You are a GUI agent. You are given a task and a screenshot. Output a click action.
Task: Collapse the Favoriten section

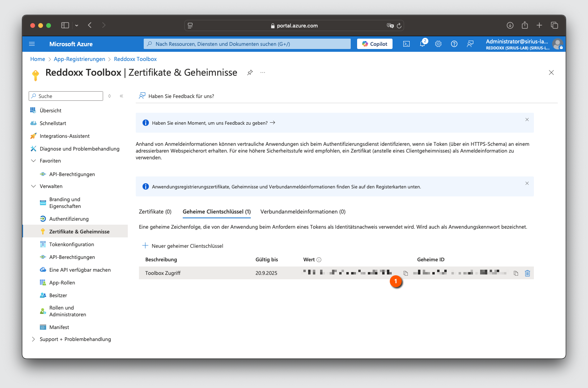pos(33,161)
